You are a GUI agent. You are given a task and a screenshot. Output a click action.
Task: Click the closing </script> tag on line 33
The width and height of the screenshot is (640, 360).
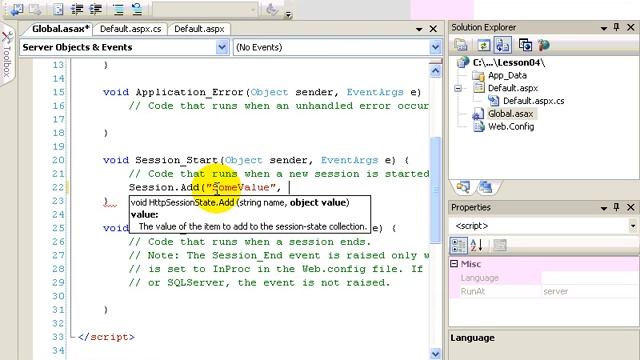(x=106, y=337)
